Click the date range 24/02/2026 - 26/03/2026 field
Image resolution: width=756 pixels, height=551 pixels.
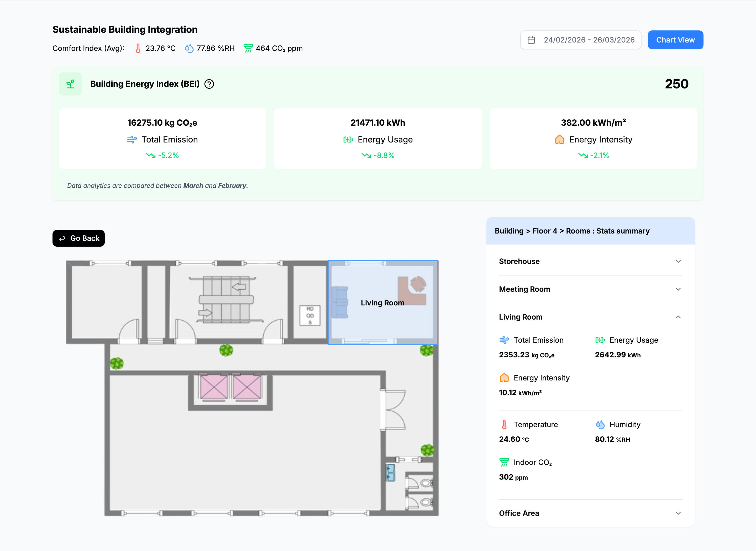coord(589,40)
